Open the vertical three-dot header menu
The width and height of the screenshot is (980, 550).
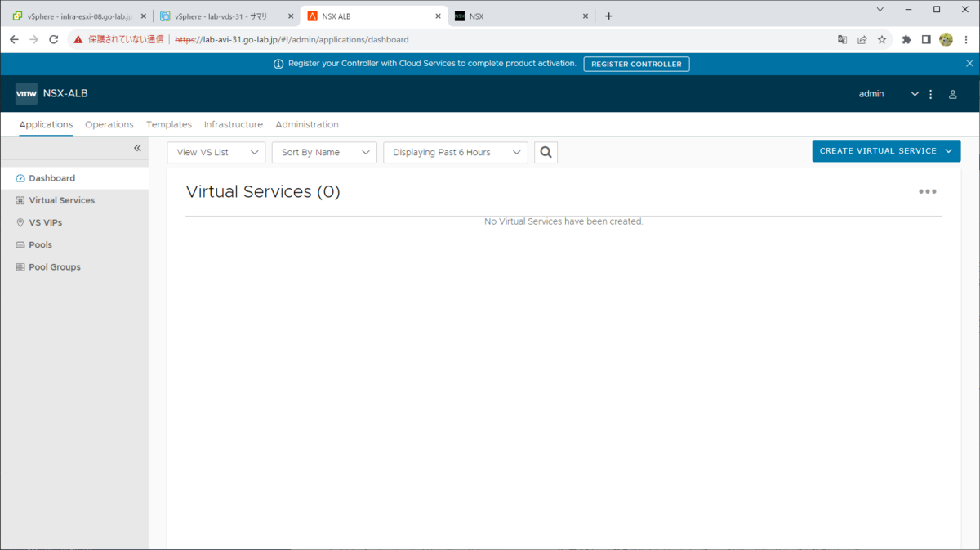pyautogui.click(x=930, y=94)
